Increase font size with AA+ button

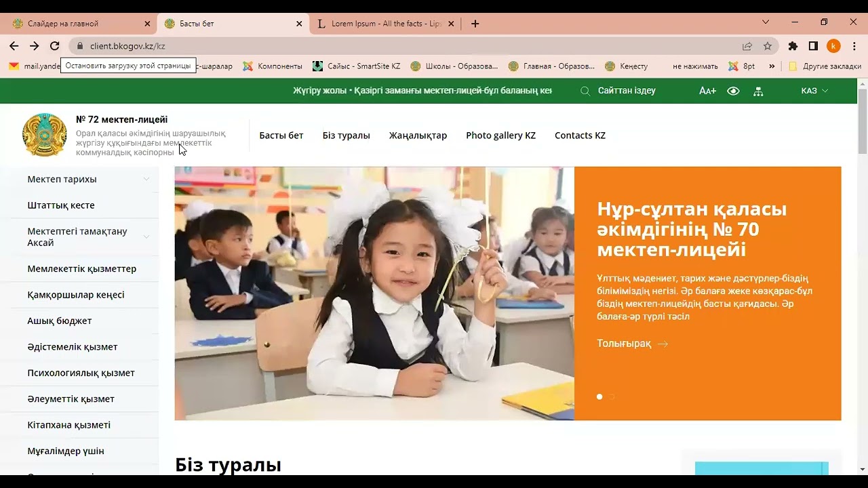tap(707, 91)
